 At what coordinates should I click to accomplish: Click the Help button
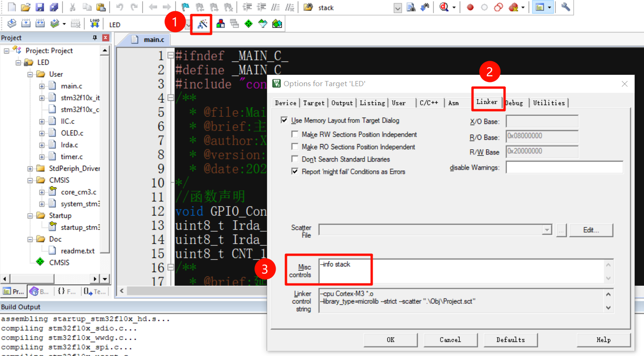point(603,340)
